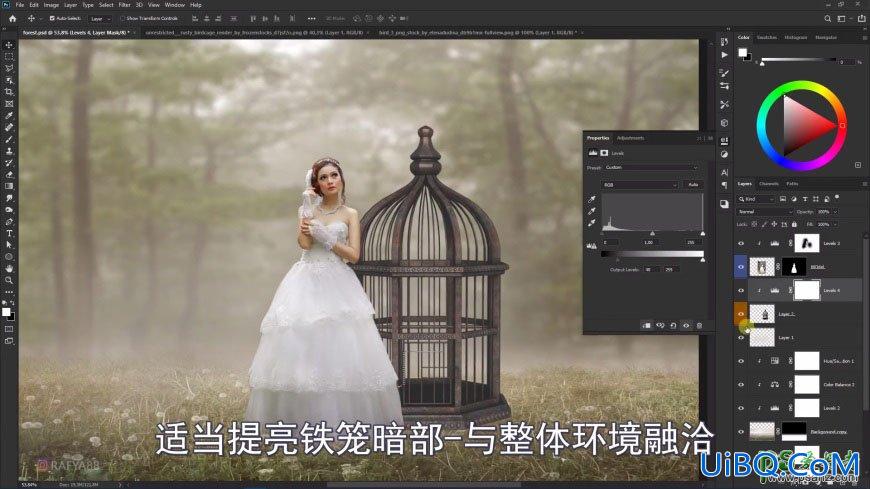Select the Clone Stamp tool
870x489 pixels.
pos(9,150)
